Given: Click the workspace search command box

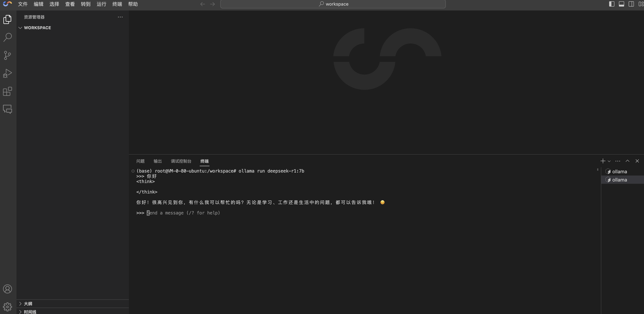Looking at the screenshot, I should tap(333, 4).
